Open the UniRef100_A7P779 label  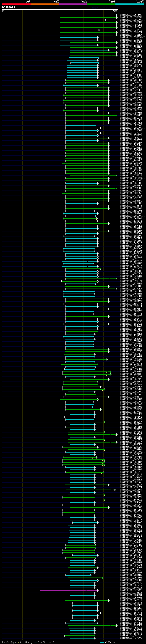[x=131, y=133]
